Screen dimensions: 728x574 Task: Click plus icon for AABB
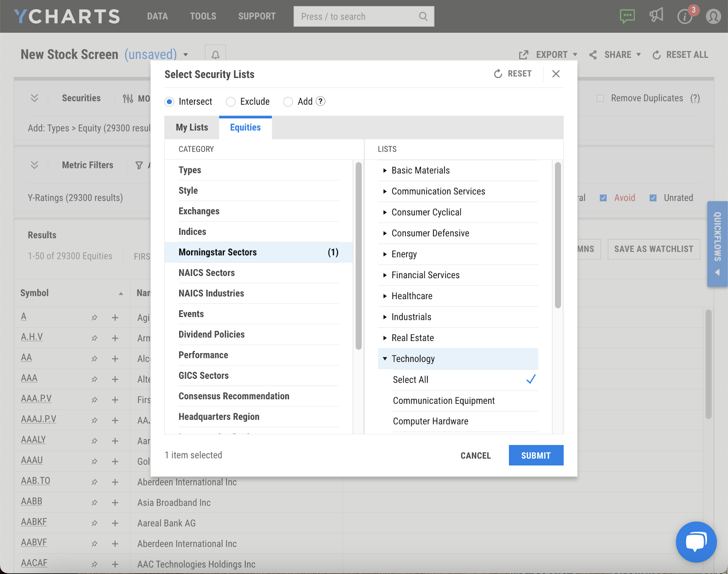(x=115, y=503)
